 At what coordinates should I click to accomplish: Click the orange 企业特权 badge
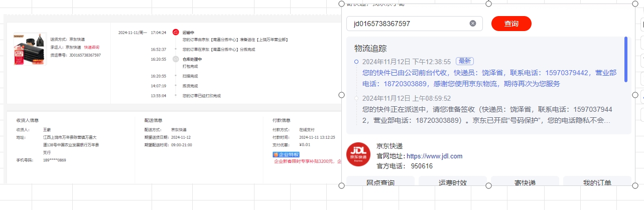286,154
